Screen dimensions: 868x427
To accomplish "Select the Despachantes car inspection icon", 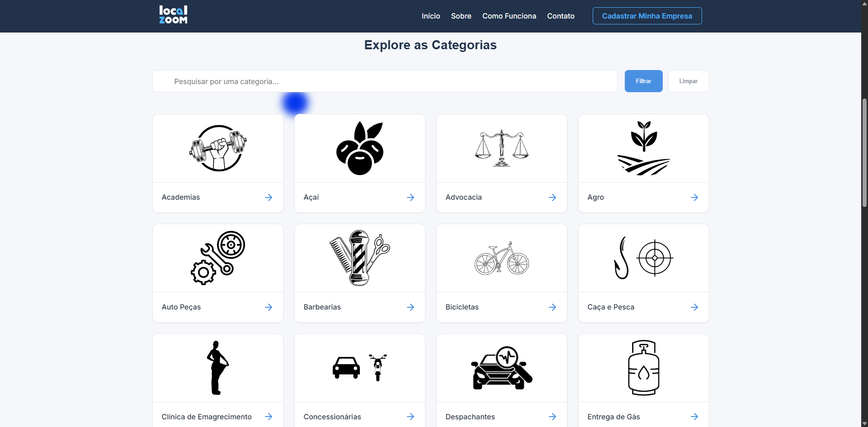I will click(x=502, y=368).
